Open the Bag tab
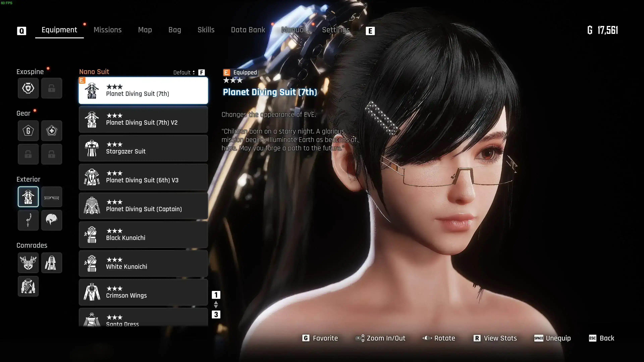Image resolution: width=644 pixels, height=362 pixels. (174, 30)
